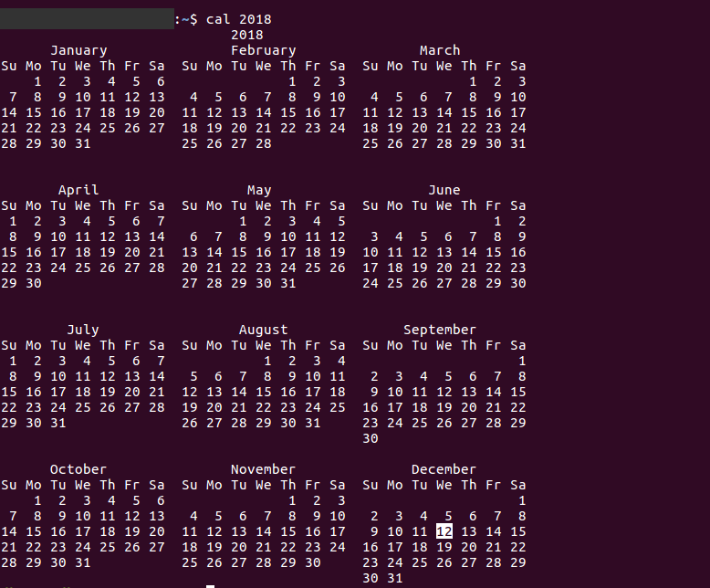Viewport: 710px width, 588px height.
Task: Click date 1 in September
Action: point(522,361)
